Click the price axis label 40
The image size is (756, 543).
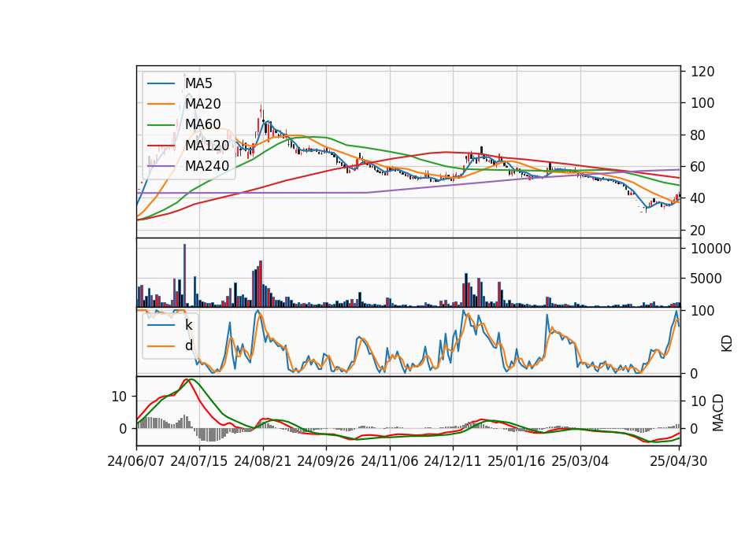pos(699,198)
